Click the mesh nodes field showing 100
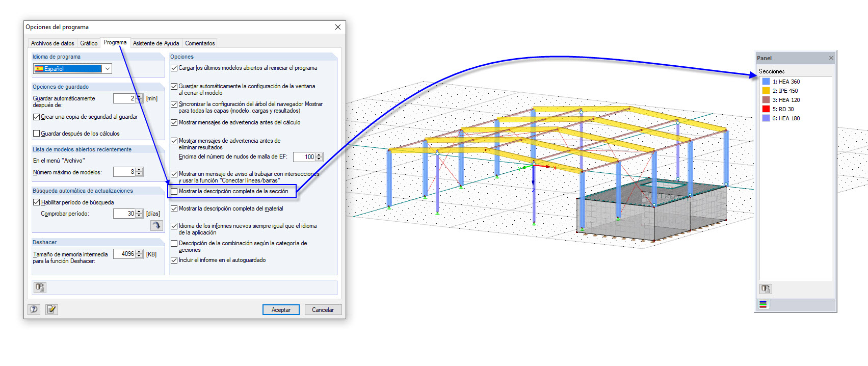Image resolution: width=868 pixels, height=366 pixels. point(304,157)
